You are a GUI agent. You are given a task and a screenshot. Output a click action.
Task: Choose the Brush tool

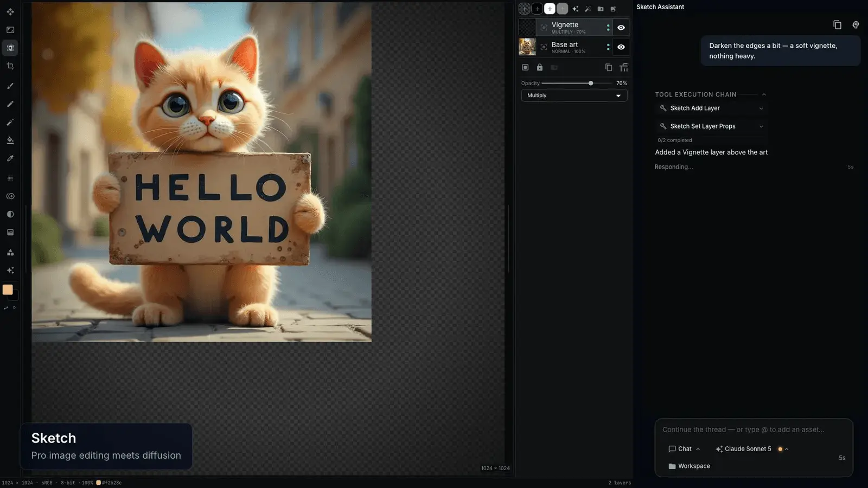click(10, 86)
